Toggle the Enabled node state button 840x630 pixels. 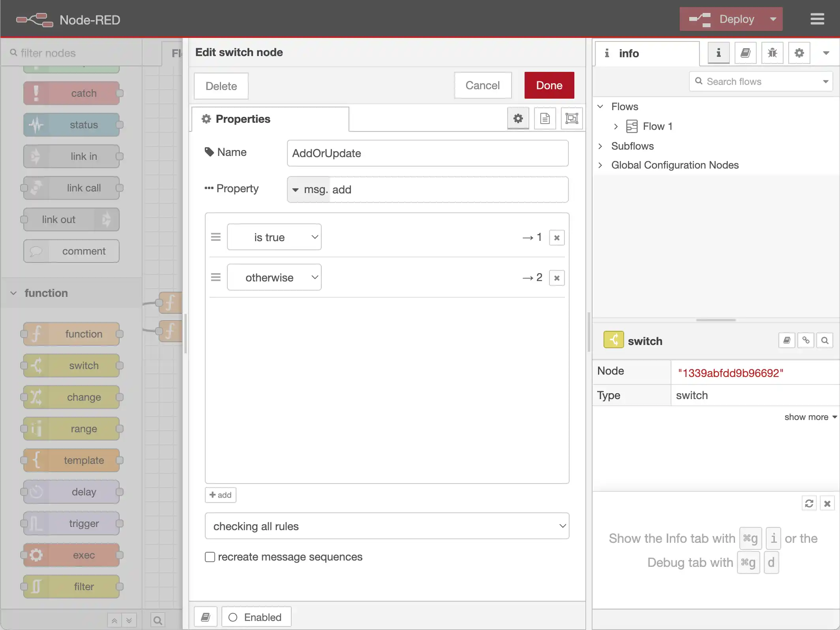pyautogui.click(x=256, y=617)
